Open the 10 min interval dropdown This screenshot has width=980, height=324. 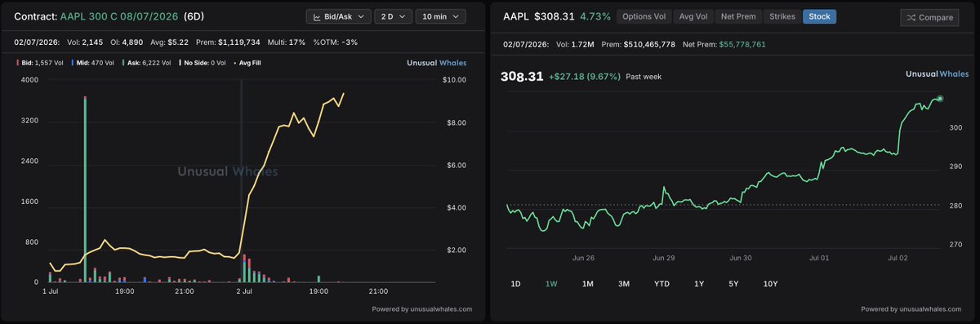(x=441, y=16)
